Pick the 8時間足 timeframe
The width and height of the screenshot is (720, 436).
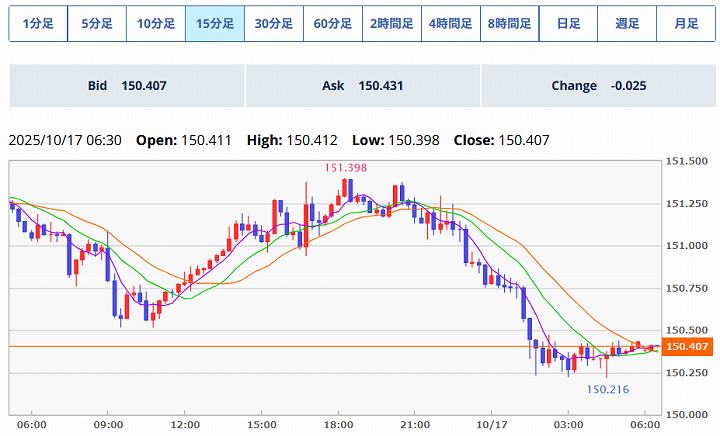pos(509,23)
